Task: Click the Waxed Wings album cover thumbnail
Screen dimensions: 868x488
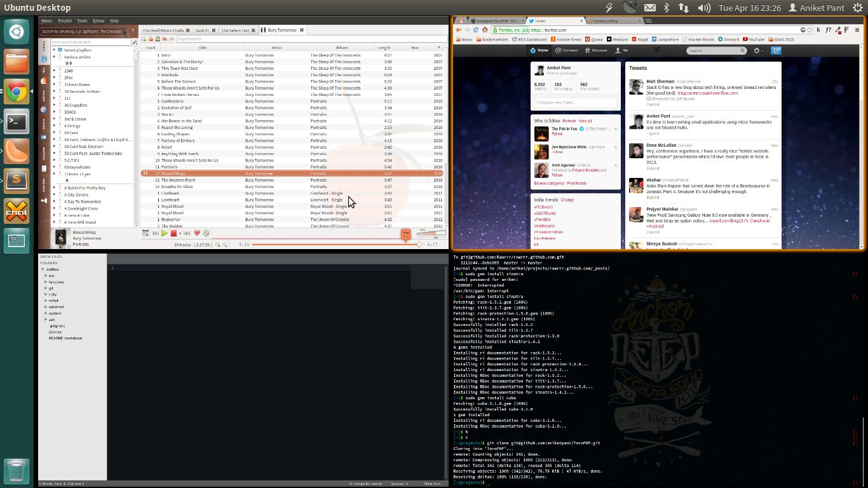Action: pyautogui.click(x=60, y=238)
